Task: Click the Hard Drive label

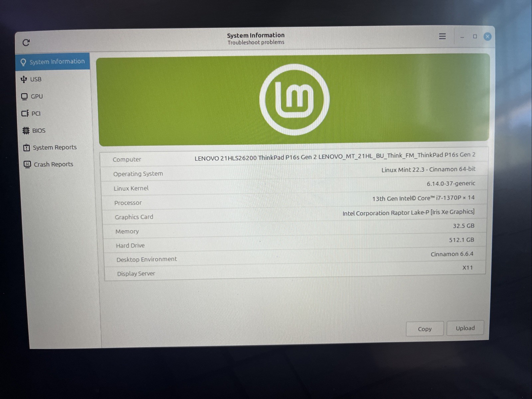Action: pyautogui.click(x=130, y=246)
